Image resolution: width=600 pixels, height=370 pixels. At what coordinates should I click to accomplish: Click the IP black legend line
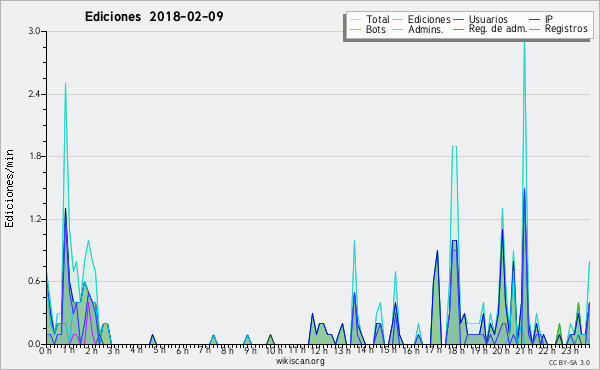click(535, 20)
